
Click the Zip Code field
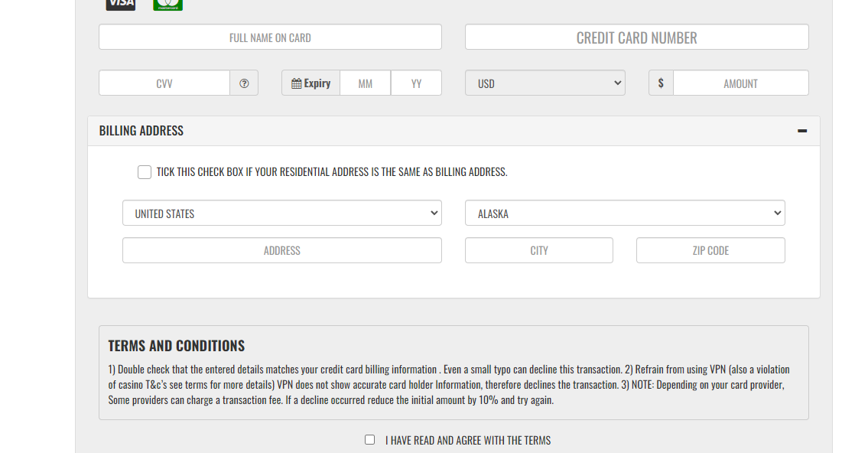click(x=710, y=250)
